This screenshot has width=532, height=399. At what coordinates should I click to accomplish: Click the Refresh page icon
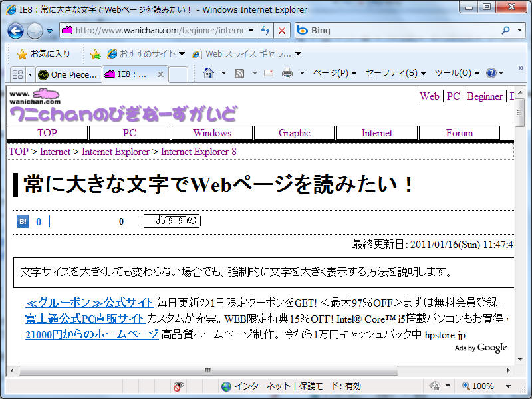point(265,31)
